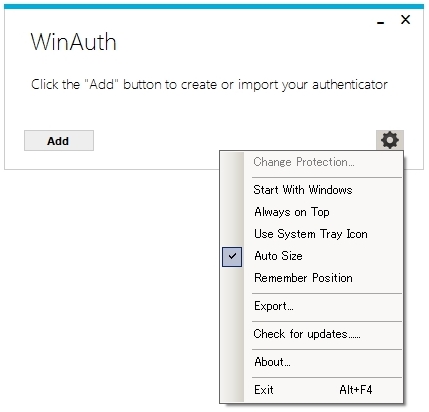Viewport: 429px width, 412px height.
Task: Enable Use System Tray Icon
Action: (x=311, y=234)
